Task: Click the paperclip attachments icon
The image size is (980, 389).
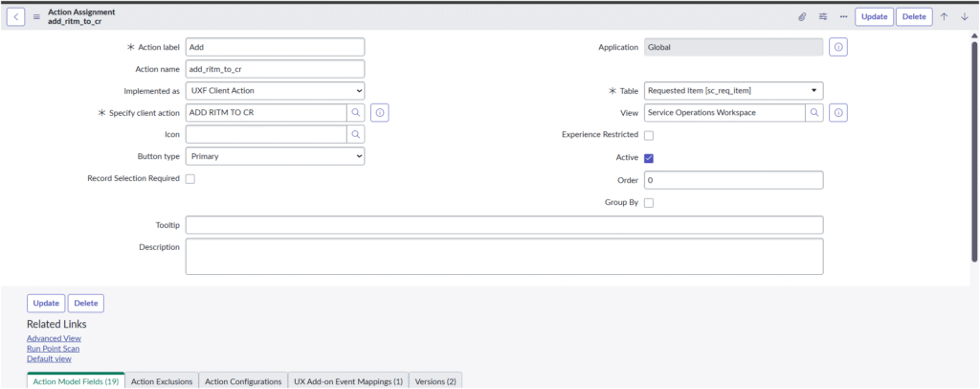Action: click(x=802, y=16)
